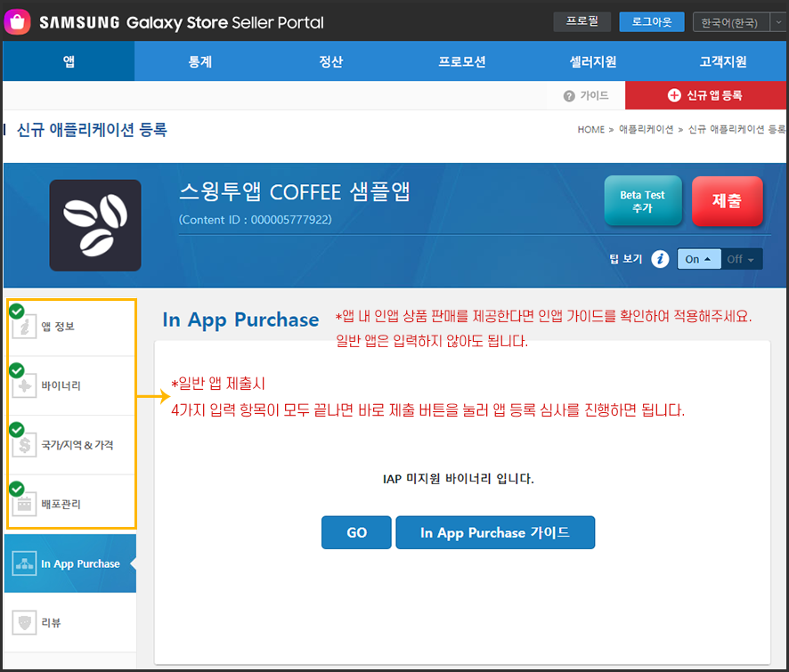Select the 정산 menu tab
The height and width of the screenshot is (672, 789).
[x=330, y=61]
